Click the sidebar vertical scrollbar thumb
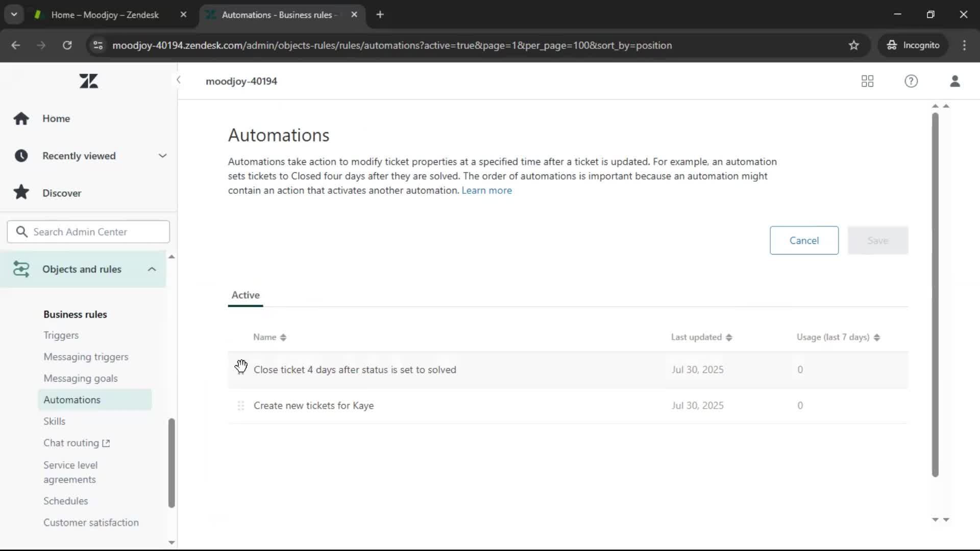The height and width of the screenshot is (551, 980). [171, 463]
